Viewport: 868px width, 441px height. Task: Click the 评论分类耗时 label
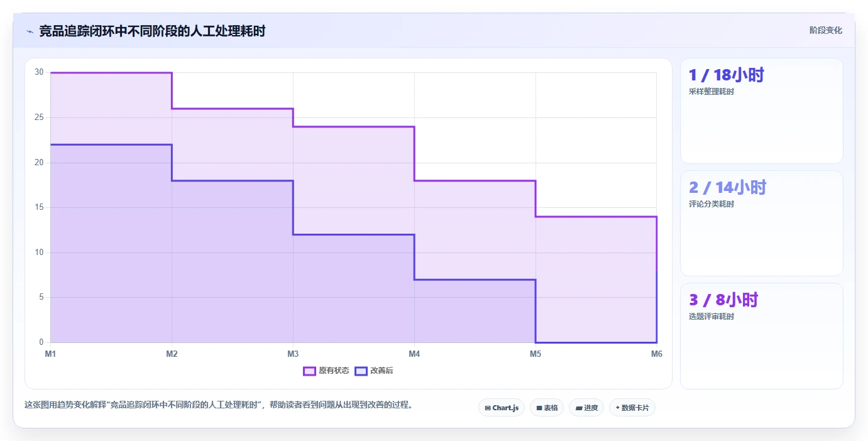coord(711,204)
